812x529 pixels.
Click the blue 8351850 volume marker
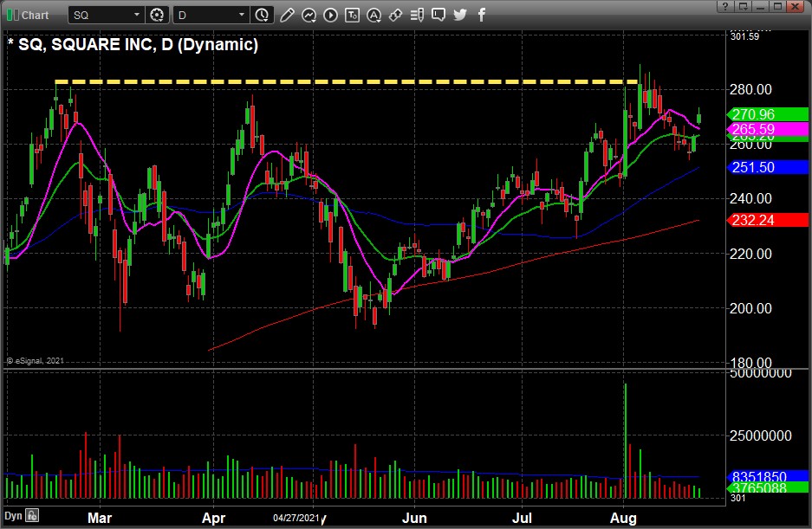tap(768, 476)
